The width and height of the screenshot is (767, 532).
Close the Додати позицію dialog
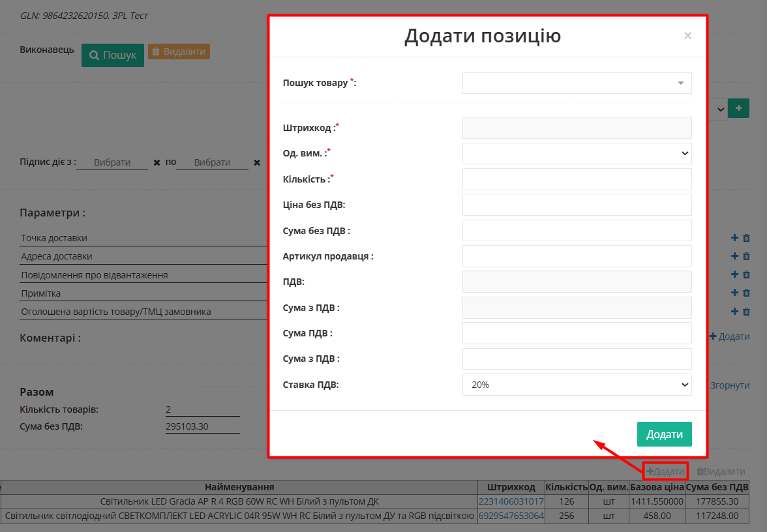click(687, 36)
